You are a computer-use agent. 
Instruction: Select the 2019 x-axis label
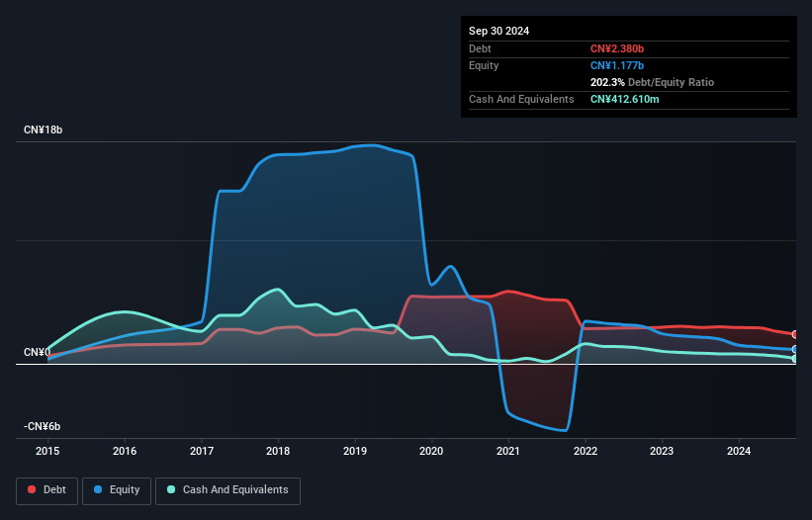(x=355, y=451)
